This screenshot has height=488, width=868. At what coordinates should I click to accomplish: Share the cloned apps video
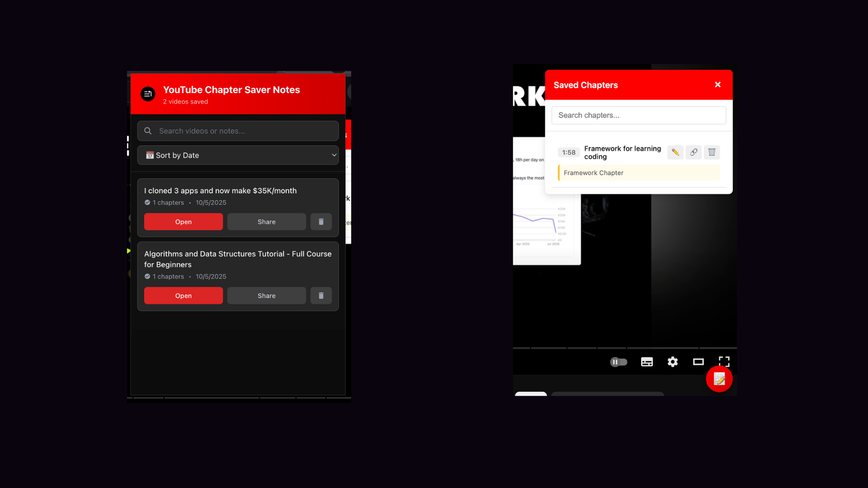click(x=266, y=221)
